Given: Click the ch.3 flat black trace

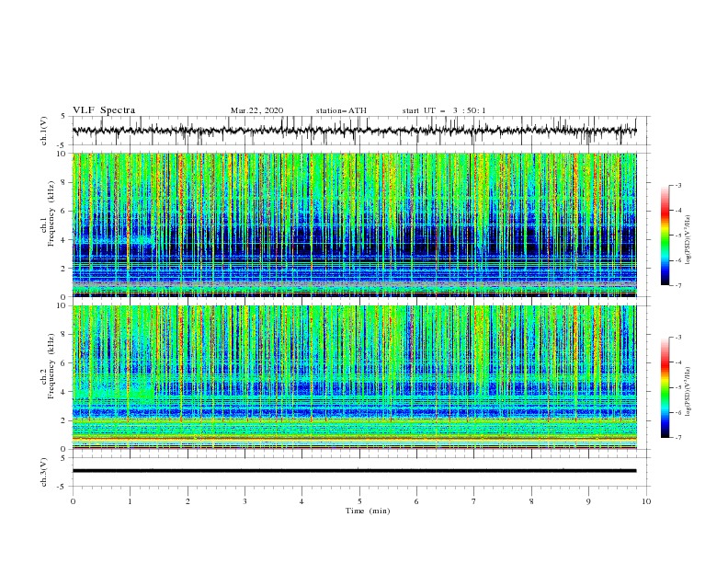Looking at the screenshot, I should [x=355, y=471].
